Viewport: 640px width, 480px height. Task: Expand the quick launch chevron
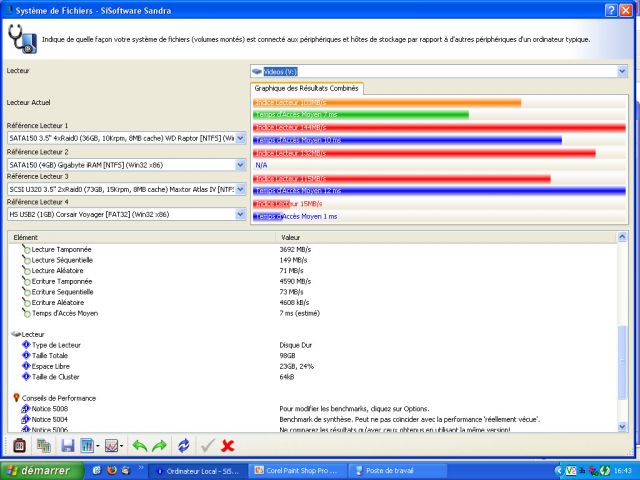[x=141, y=468]
